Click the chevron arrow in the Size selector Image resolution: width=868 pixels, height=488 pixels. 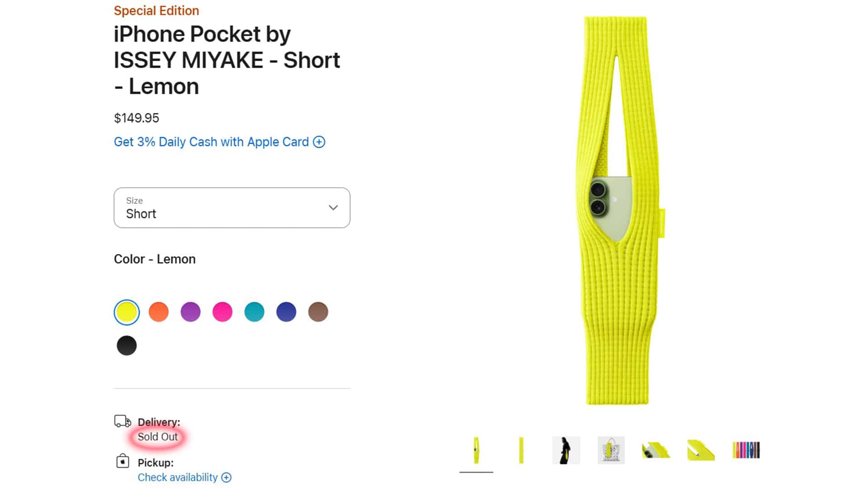333,208
